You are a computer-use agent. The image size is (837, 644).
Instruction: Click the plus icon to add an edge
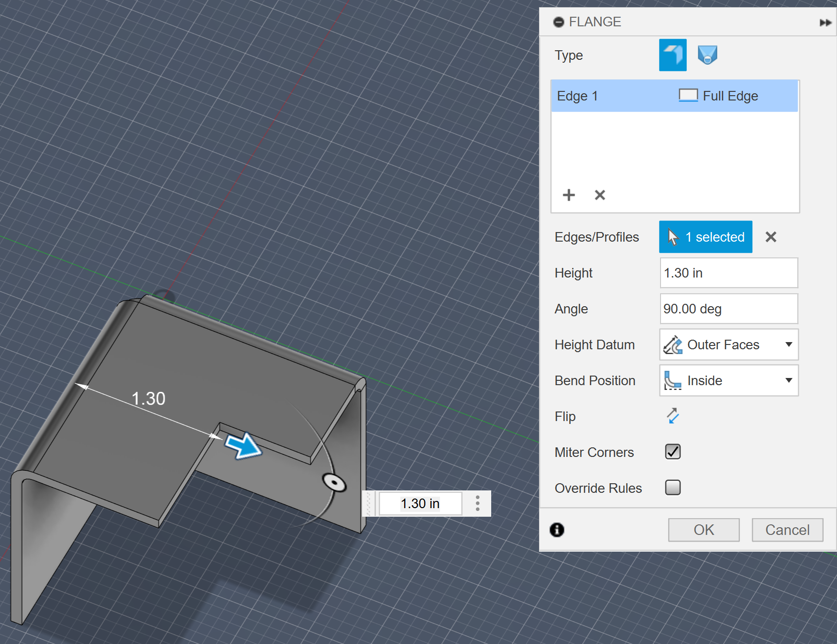tap(569, 195)
